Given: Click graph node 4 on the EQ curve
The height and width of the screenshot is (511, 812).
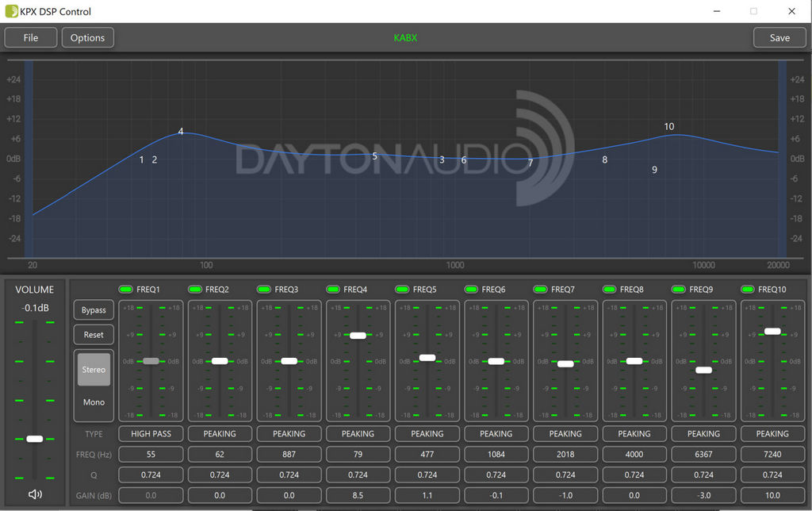Looking at the screenshot, I should pyautogui.click(x=181, y=132).
